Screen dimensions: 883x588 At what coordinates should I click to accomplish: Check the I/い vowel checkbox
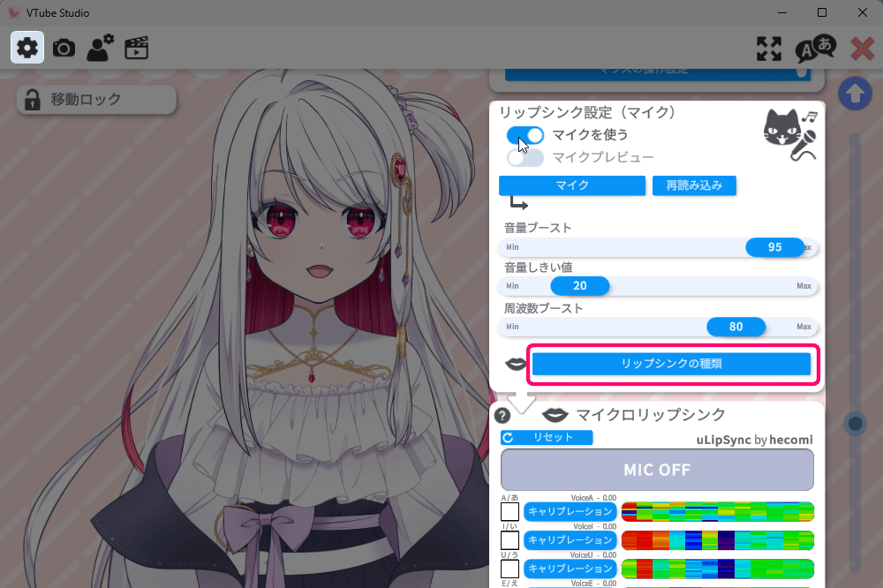pos(509,540)
